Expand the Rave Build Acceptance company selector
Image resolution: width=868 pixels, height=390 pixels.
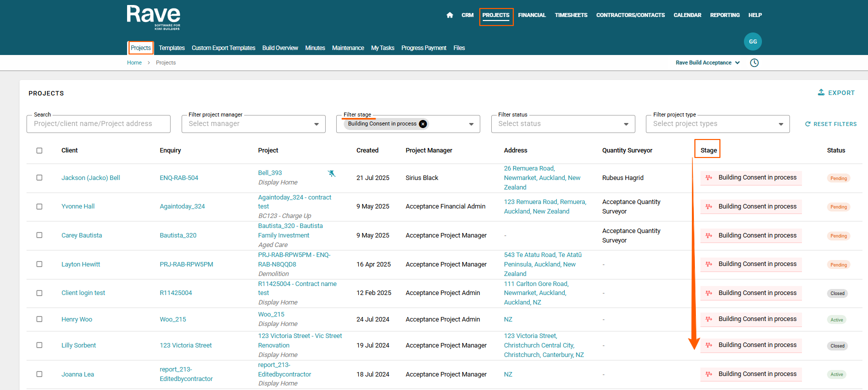[708, 62]
